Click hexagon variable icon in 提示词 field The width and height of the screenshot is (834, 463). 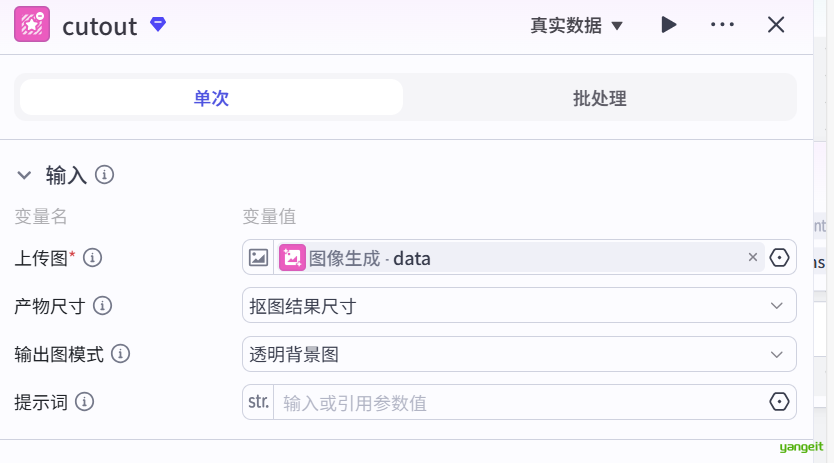778,402
